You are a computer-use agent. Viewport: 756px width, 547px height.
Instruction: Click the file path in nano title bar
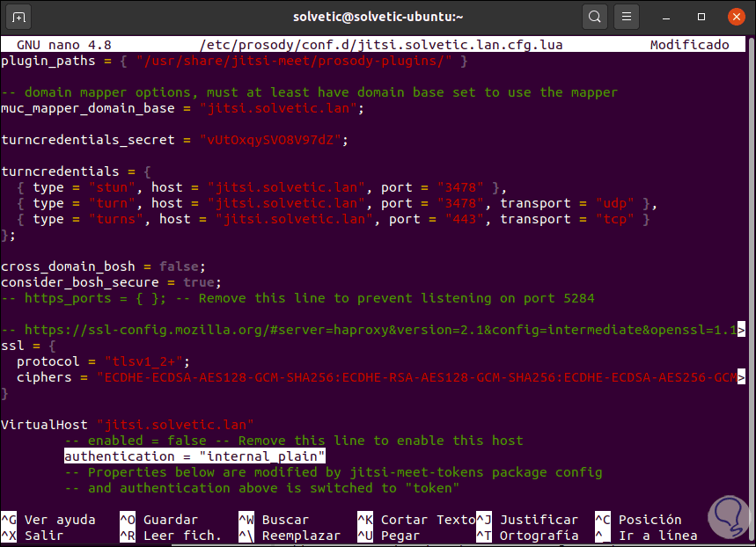click(381, 45)
